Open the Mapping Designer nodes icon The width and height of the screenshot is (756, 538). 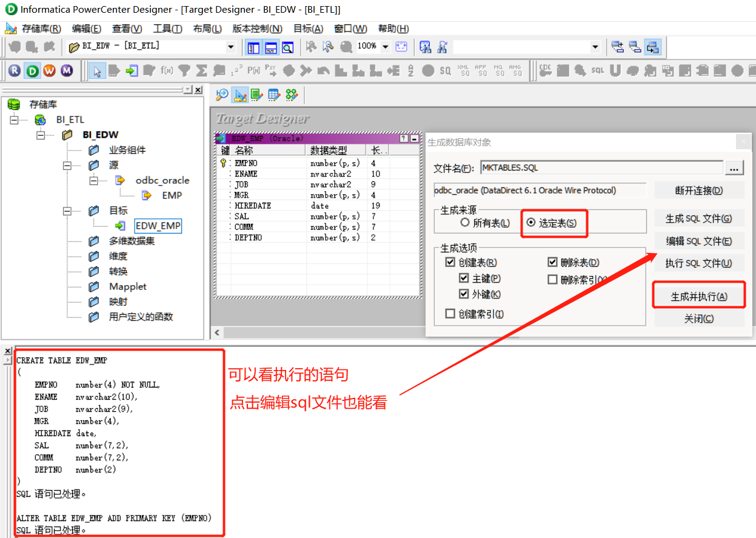tap(292, 95)
